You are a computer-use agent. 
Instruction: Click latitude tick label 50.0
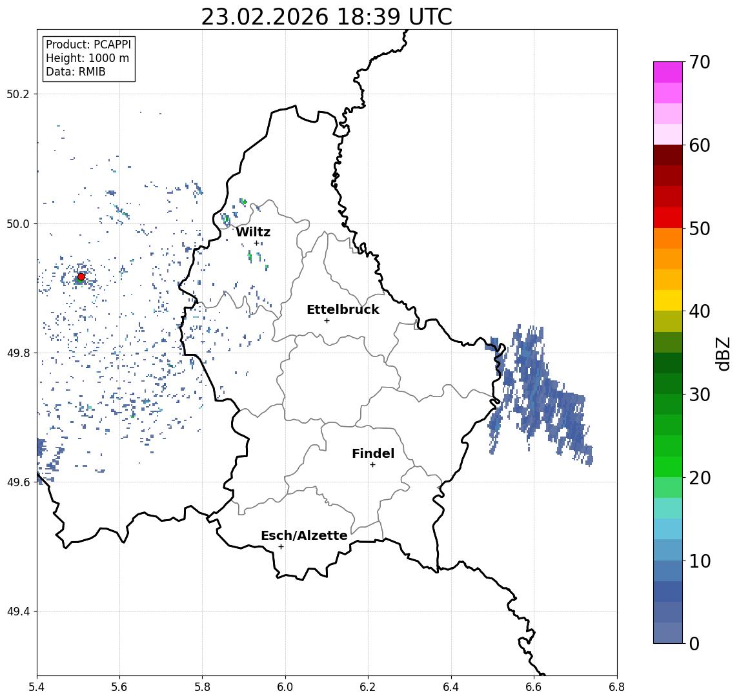(x=18, y=223)
